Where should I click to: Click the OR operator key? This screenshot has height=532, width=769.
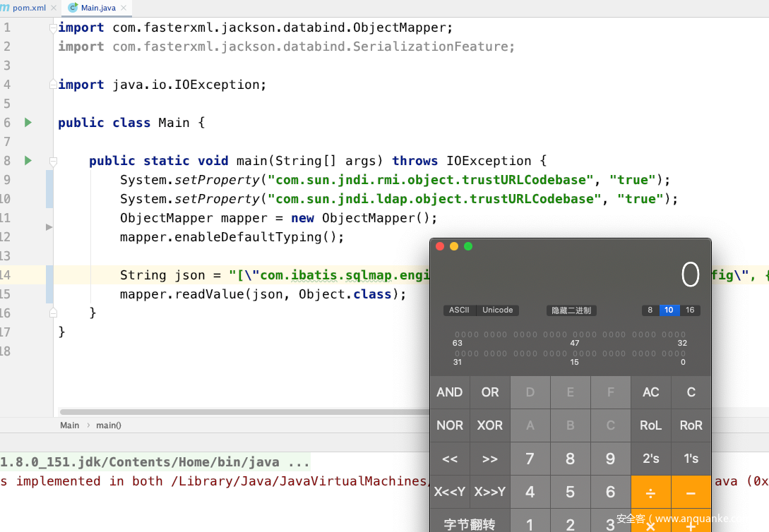click(x=490, y=392)
